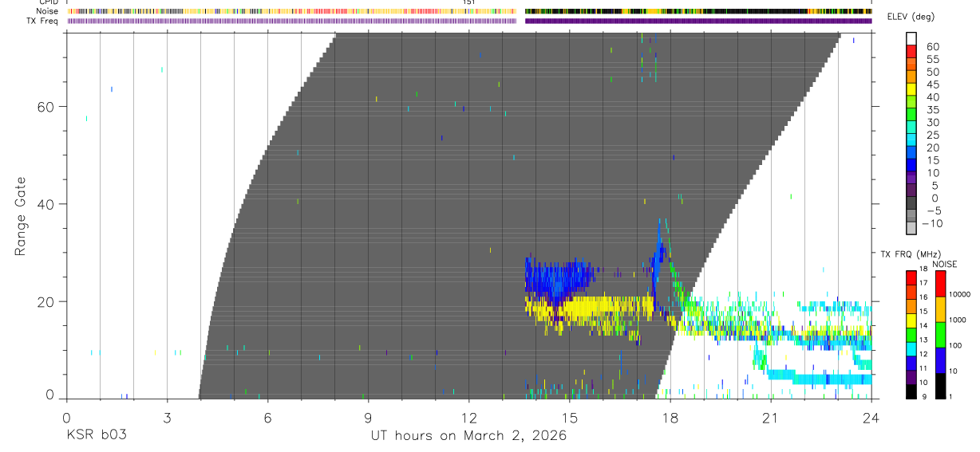Pick the white top segment of the ELEV bar

(911, 39)
